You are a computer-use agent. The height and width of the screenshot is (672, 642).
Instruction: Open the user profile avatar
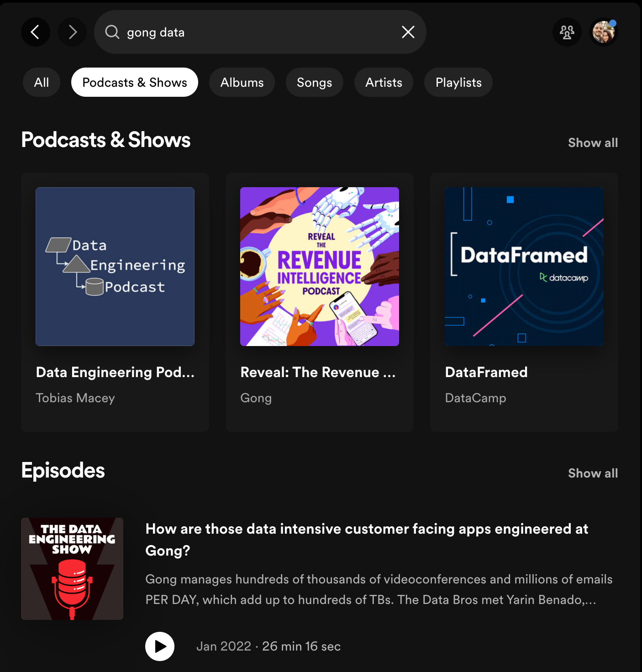coord(604,32)
